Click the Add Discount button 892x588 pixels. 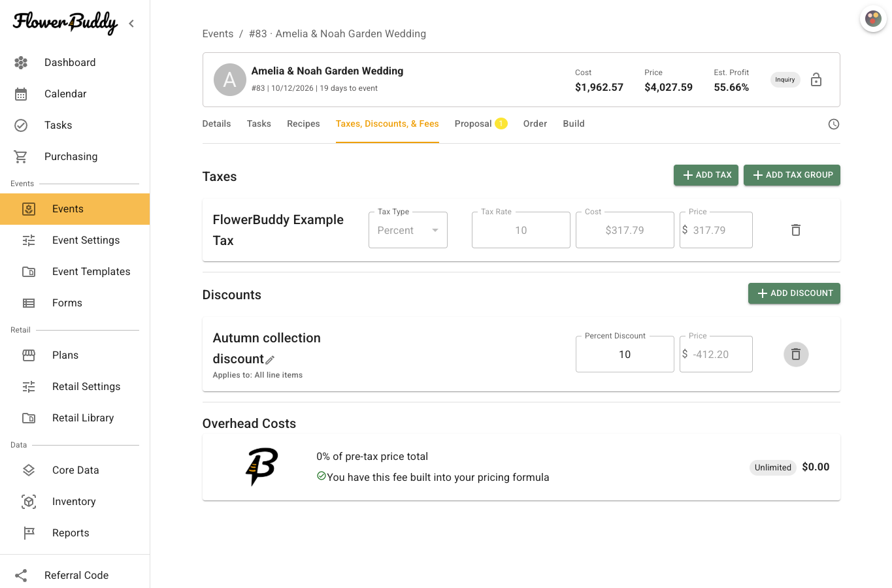click(794, 293)
